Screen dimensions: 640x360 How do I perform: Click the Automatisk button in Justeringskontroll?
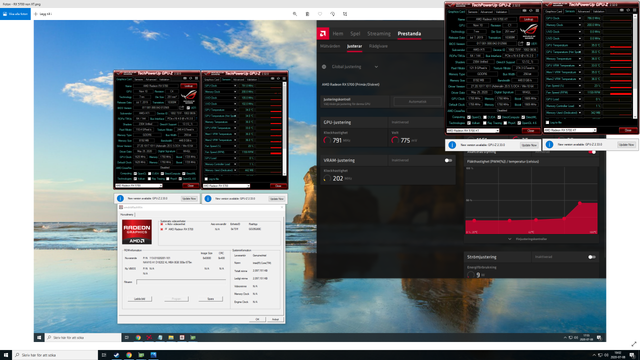tap(417, 102)
